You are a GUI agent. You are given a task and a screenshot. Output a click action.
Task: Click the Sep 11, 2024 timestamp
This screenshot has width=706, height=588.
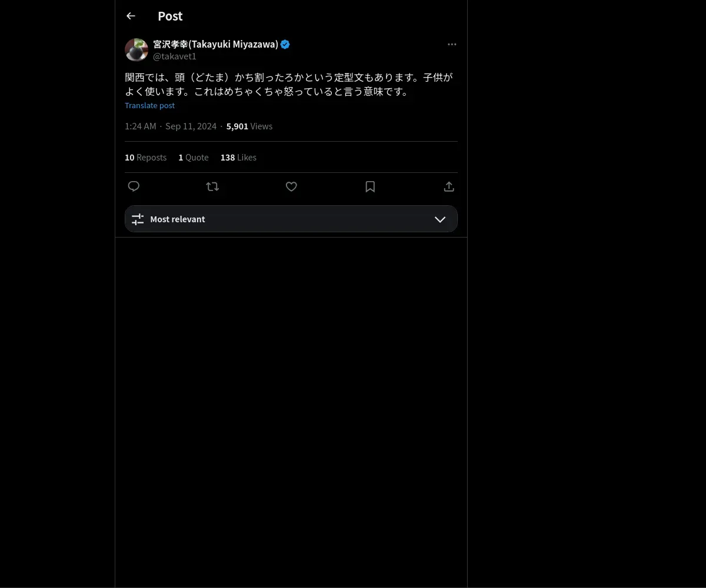tap(191, 126)
